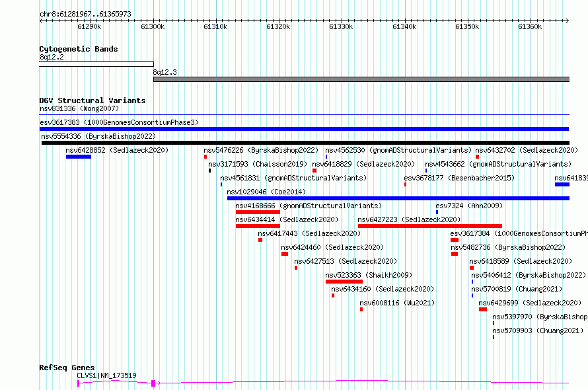Select nsv523363 (Shaikh2009) label
Viewport: 588px width, 390px height.
click(369, 275)
